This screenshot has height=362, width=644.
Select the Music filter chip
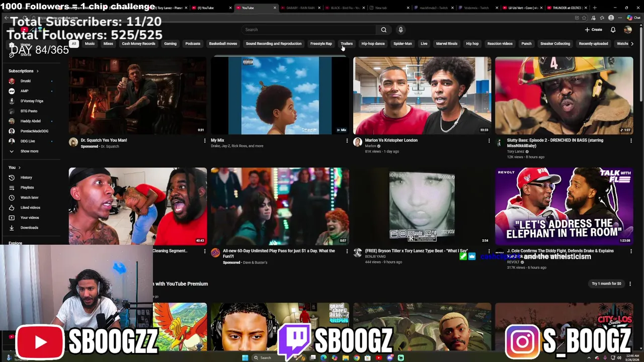tap(90, 44)
